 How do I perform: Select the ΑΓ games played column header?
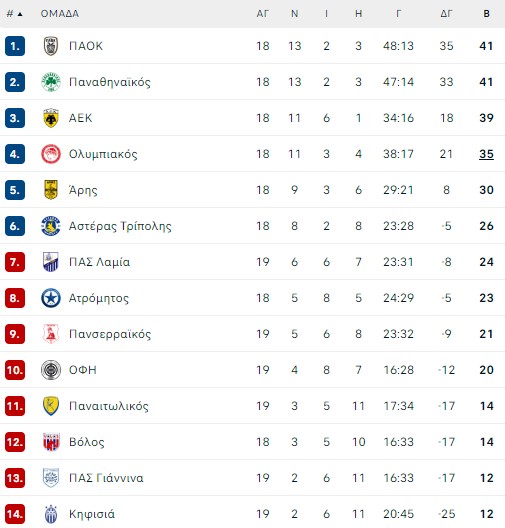(263, 14)
